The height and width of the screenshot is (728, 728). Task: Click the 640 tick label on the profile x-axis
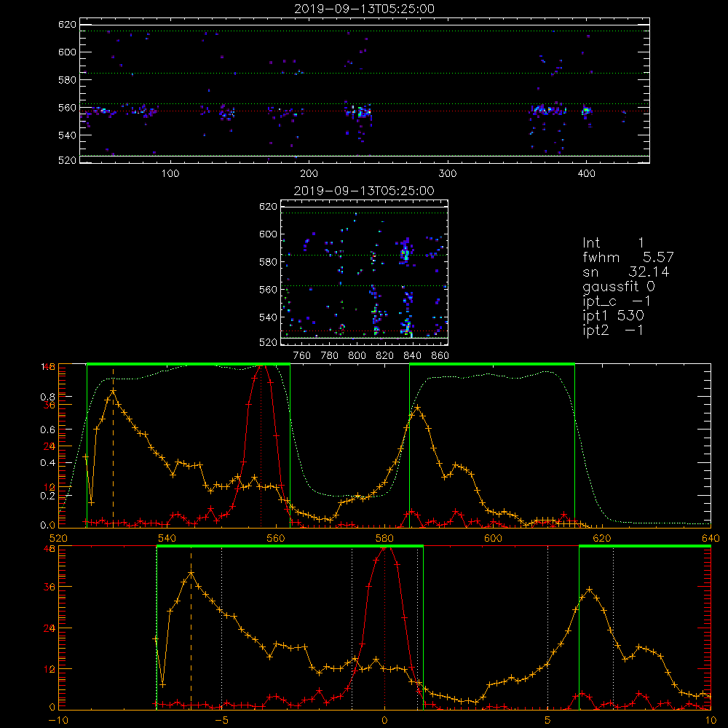click(x=711, y=538)
